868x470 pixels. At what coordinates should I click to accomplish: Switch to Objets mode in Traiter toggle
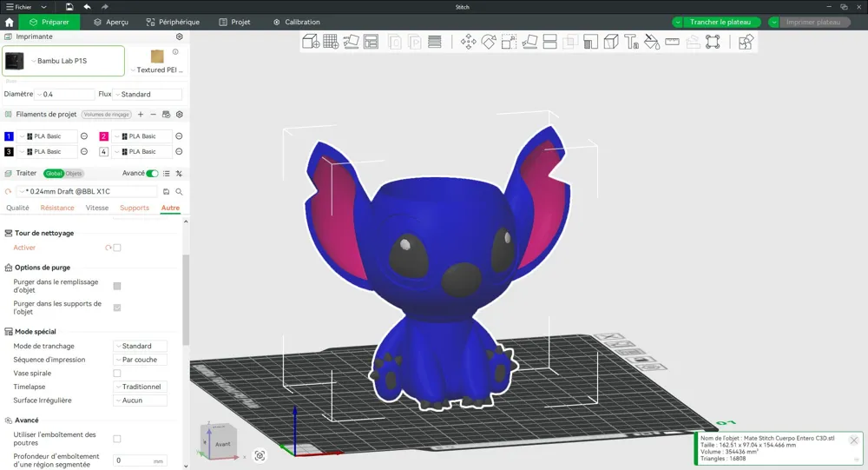[74, 174]
